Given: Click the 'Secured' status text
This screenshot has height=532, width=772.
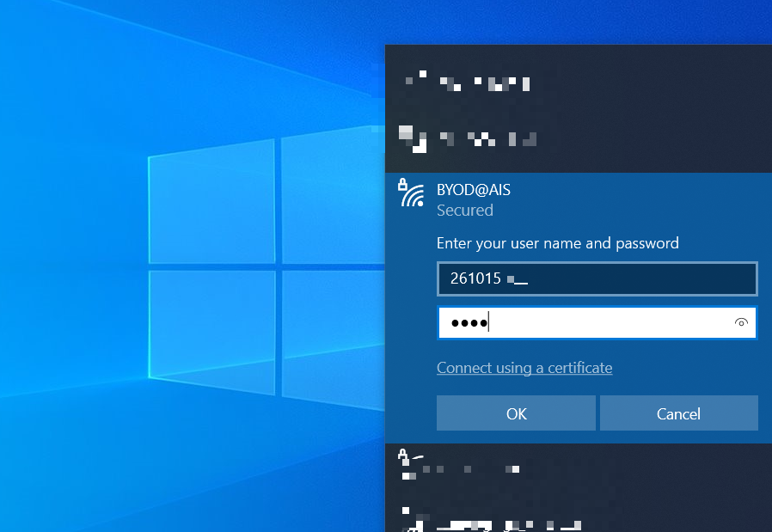Looking at the screenshot, I should click(465, 211).
